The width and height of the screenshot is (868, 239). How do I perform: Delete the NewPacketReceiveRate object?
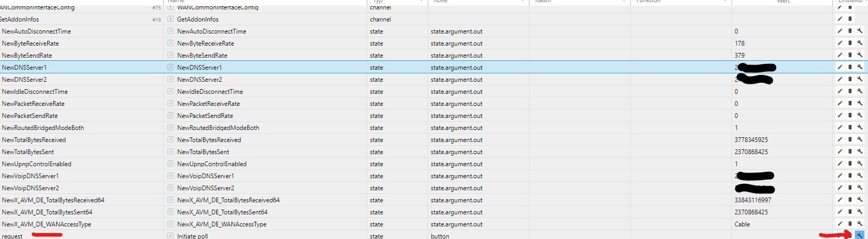(x=850, y=103)
